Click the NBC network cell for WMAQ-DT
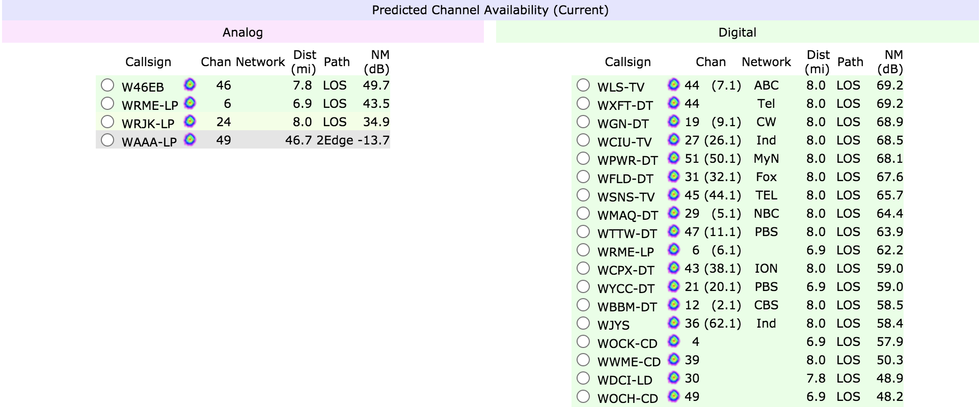Viewport: 980px width, 407px height. 766,213
